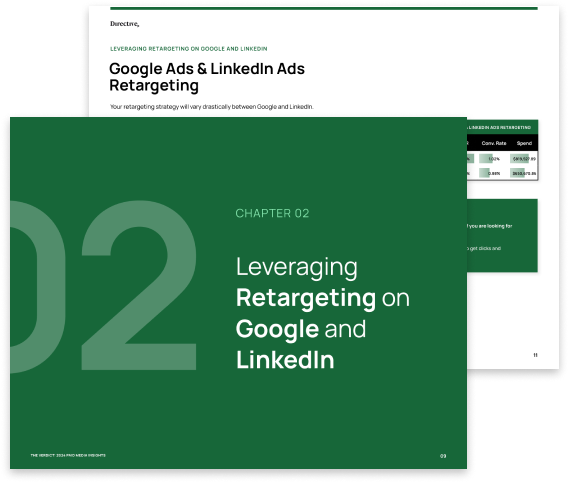Click the second row conversion rate bar
The image size is (569, 483).
490,173
